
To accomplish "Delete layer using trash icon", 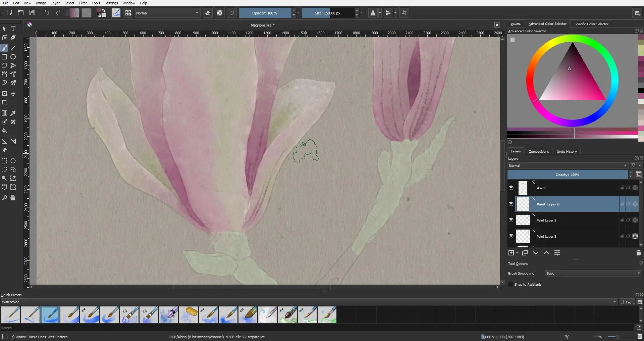I will click(638, 253).
